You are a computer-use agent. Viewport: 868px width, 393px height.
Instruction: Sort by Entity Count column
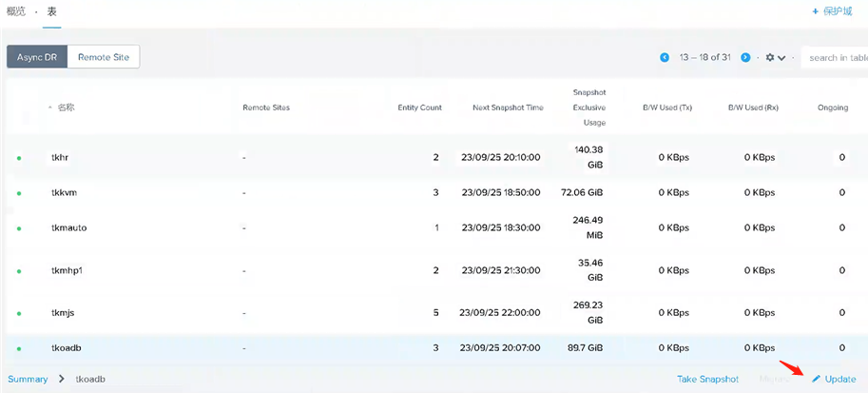[419, 108]
